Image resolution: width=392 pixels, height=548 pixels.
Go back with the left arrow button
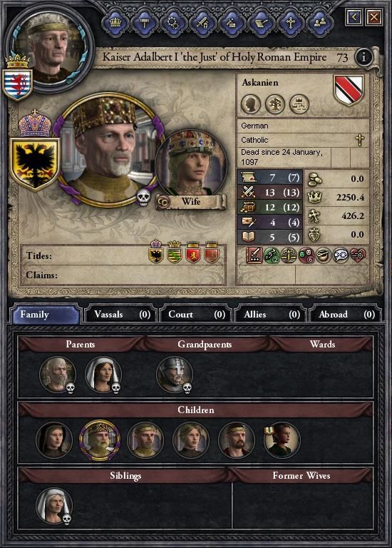tap(354, 17)
